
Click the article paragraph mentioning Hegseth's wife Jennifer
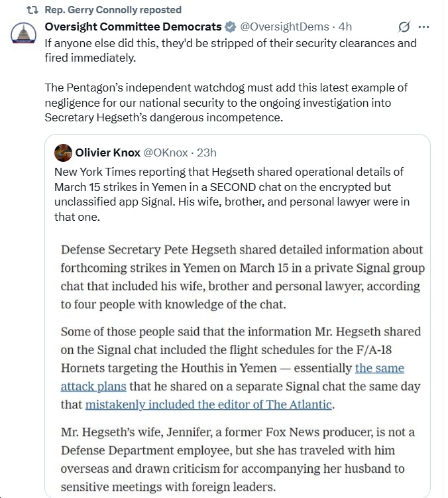(x=237, y=461)
